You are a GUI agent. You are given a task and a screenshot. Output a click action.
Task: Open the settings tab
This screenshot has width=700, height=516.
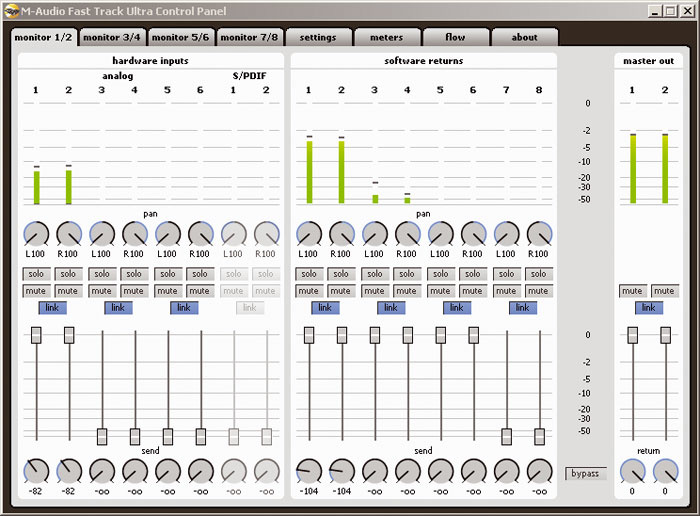point(318,37)
